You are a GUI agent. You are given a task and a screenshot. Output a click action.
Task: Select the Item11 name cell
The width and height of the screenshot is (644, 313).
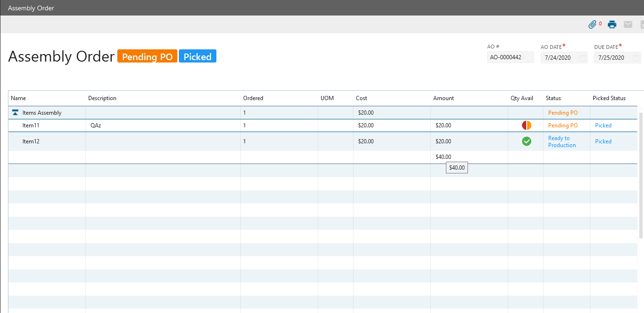pyautogui.click(x=47, y=125)
